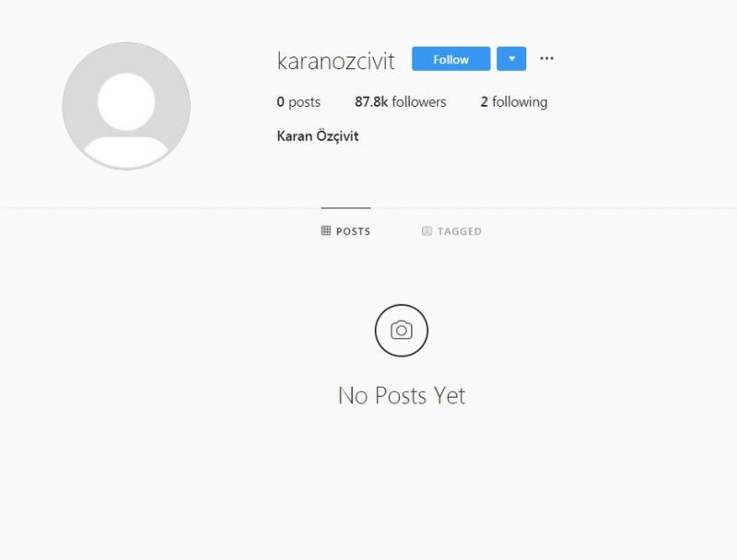The height and width of the screenshot is (560, 737).
Task: Select the karanozcivit username heading
Action: 335,61
